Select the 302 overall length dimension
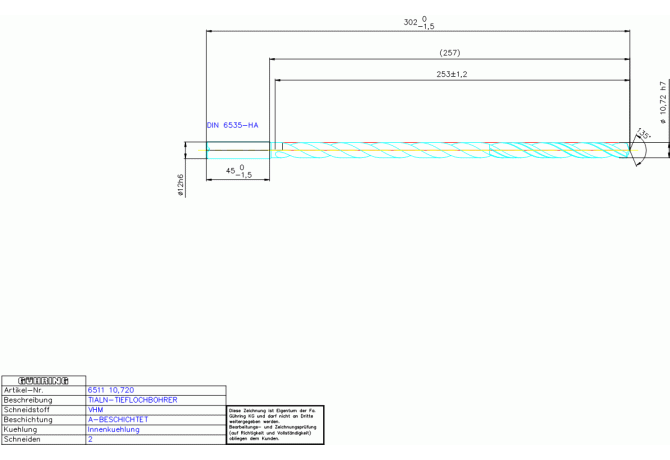The image size is (670, 460). 419,22
